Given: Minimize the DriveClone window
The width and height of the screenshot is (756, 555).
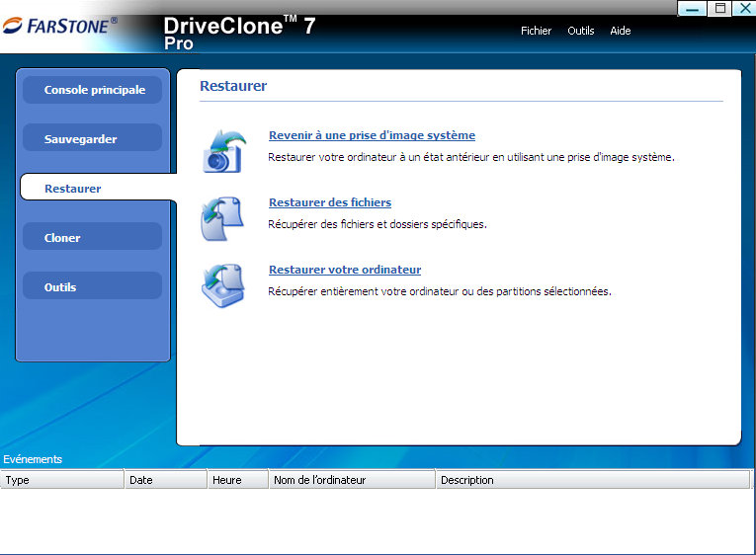Looking at the screenshot, I should pyautogui.click(x=692, y=9).
